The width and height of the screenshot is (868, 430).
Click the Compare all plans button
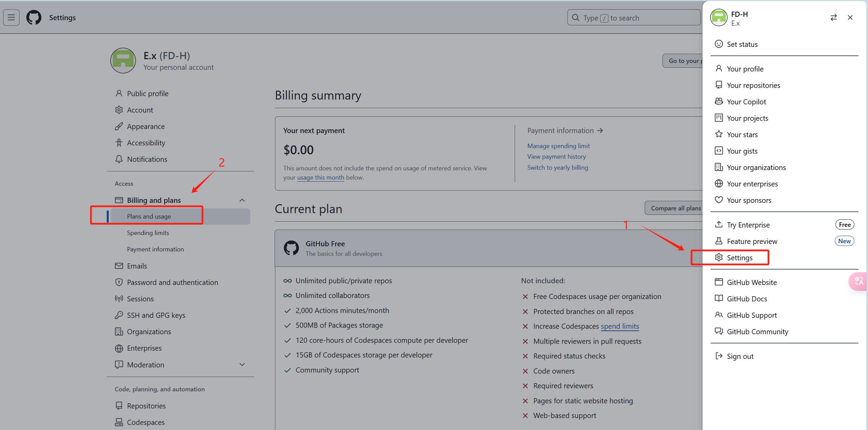tap(675, 208)
